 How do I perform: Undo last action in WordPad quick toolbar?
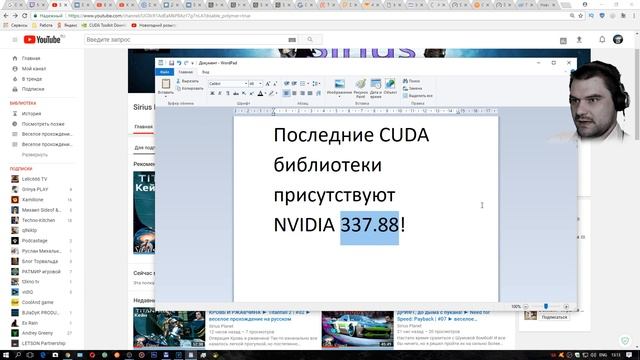pyautogui.click(x=179, y=63)
